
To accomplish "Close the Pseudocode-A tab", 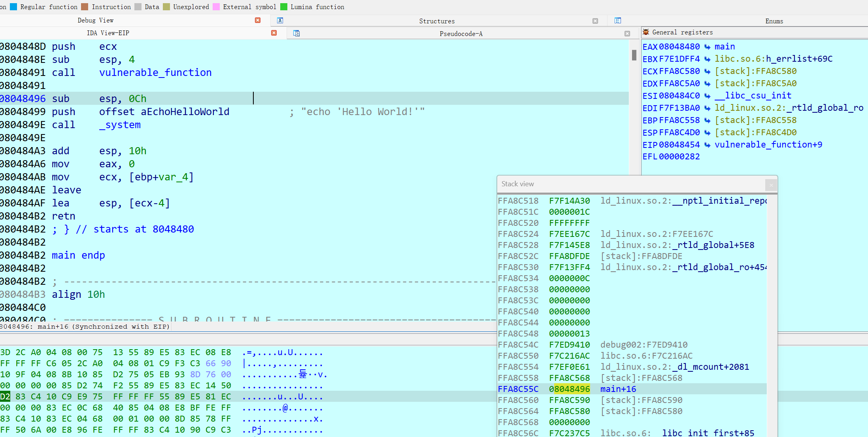I will click(x=627, y=34).
